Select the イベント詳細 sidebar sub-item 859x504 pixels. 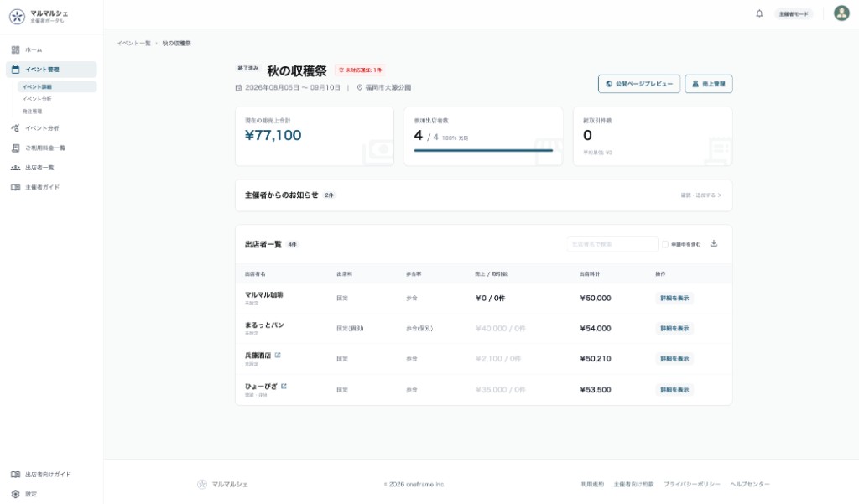pos(57,86)
